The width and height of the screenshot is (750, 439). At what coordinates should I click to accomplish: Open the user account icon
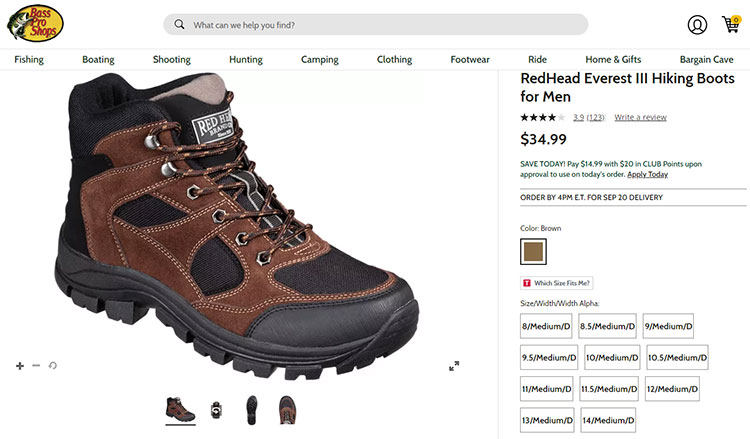tap(697, 25)
